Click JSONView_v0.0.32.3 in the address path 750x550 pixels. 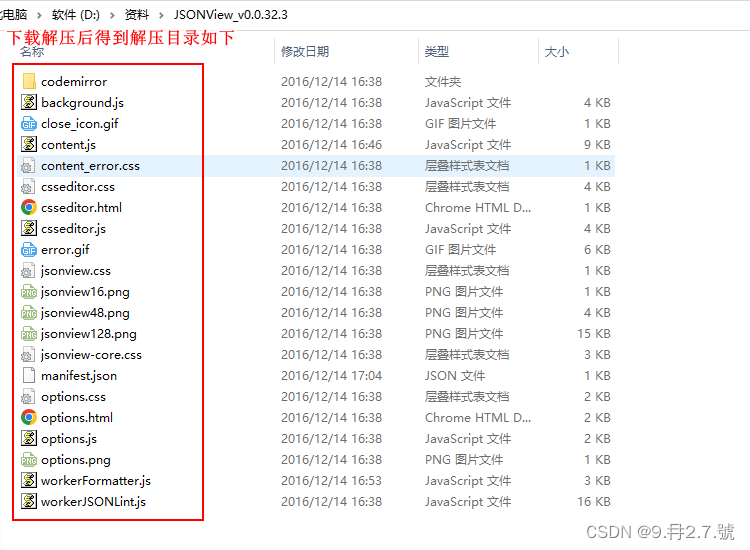click(x=231, y=15)
